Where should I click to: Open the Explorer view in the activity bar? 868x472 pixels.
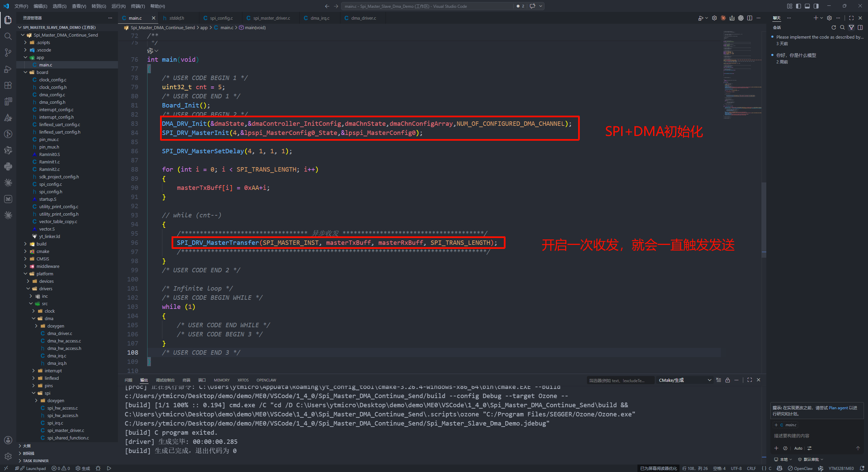click(x=8, y=20)
